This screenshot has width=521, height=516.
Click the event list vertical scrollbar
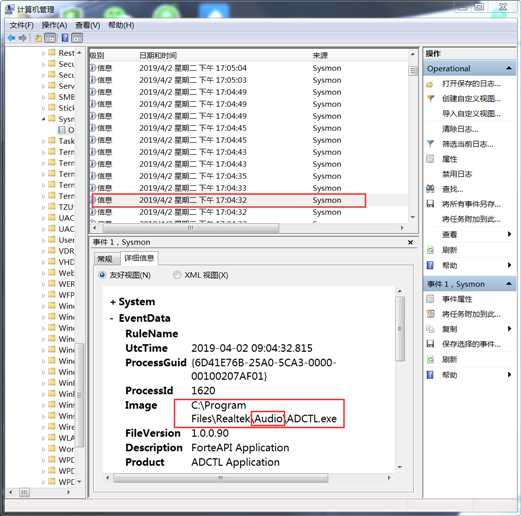point(413,136)
